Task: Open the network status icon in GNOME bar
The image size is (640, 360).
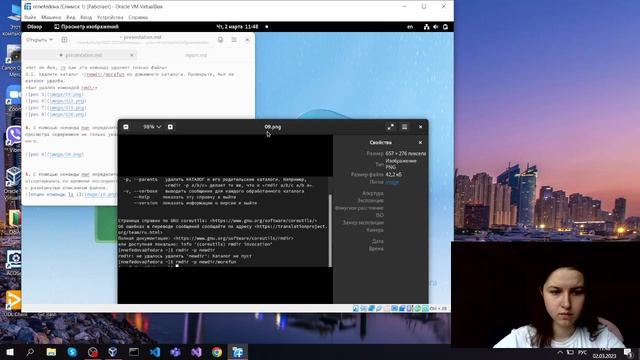Action: 427,27
